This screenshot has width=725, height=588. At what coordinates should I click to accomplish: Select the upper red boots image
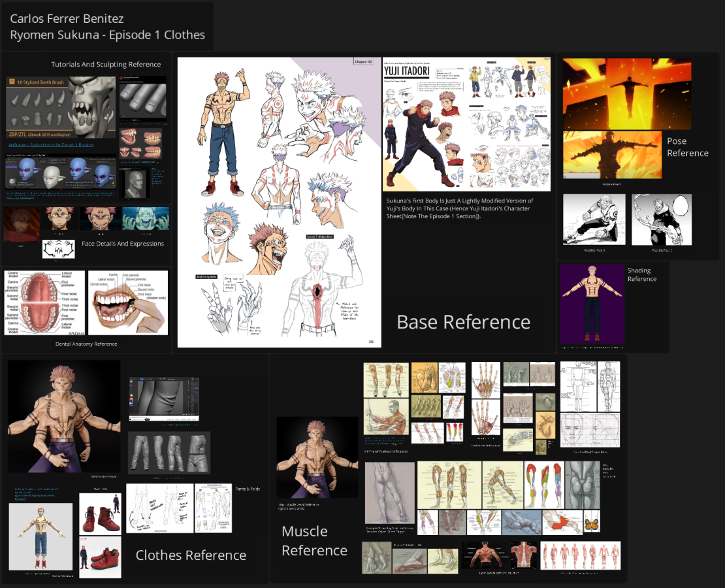101,514
